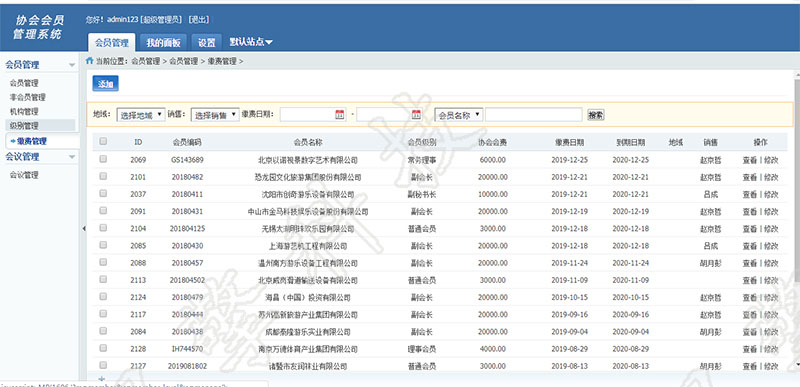
Task: Check the row with ID 2091
Action: click(x=103, y=211)
